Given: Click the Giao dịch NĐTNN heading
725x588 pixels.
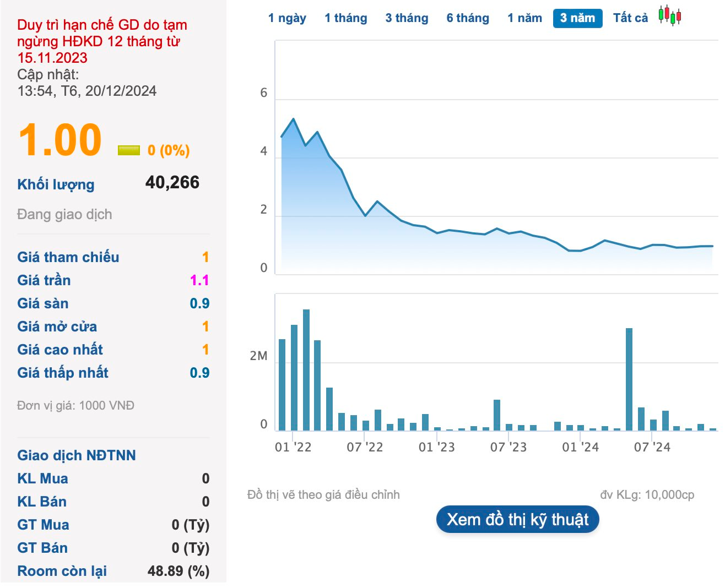Looking at the screenshot, I should (x=77, y=455).
